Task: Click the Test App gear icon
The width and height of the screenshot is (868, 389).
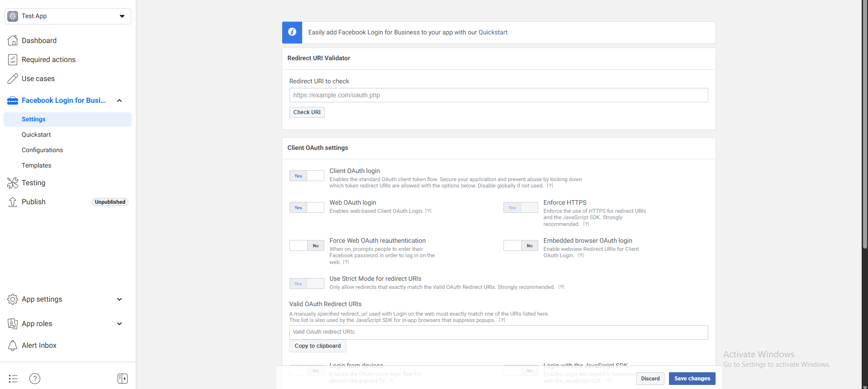Action: [x=13, y=16]
